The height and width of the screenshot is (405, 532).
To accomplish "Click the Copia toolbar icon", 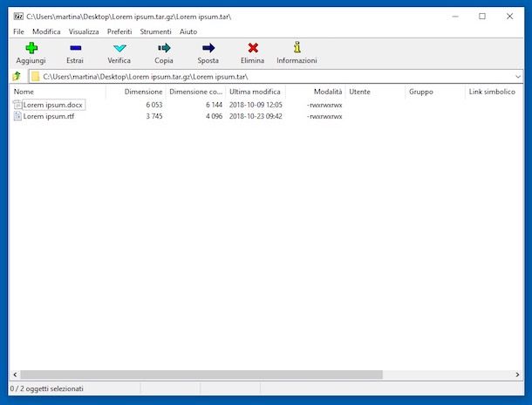I will (164, 49).
